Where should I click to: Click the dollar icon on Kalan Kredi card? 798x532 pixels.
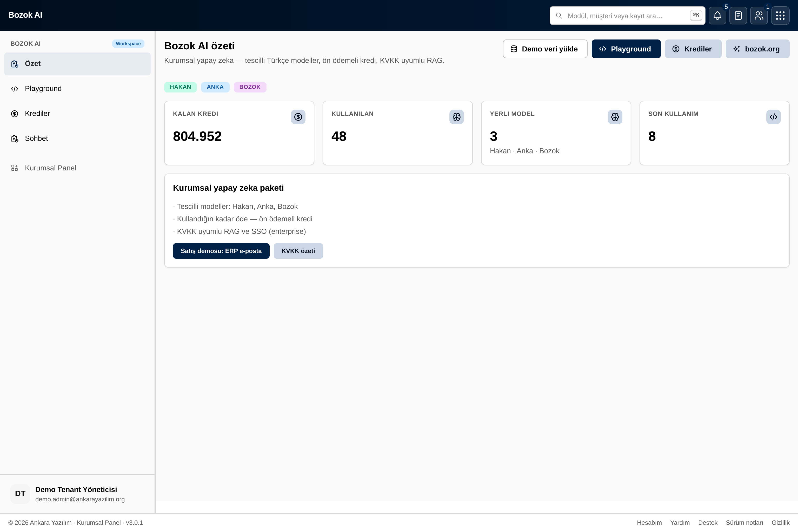click(x=298, y=117)
